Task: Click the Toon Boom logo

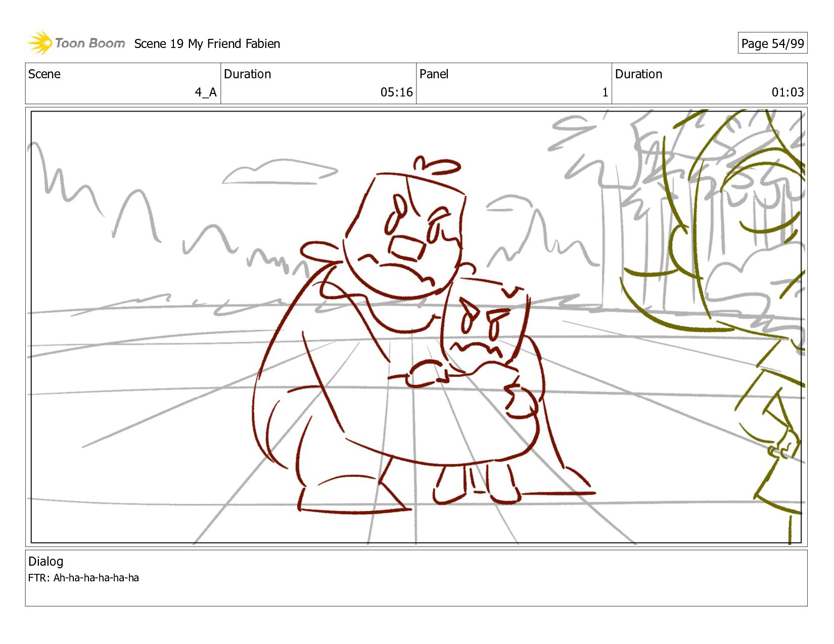Action: coord(76,43)
